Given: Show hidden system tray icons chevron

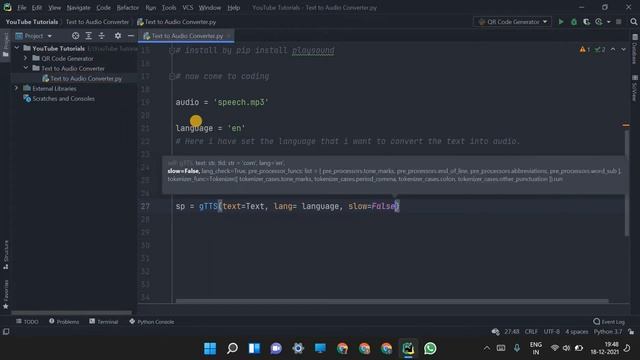Looking at the screenshot, I should (x=487, y=348).
